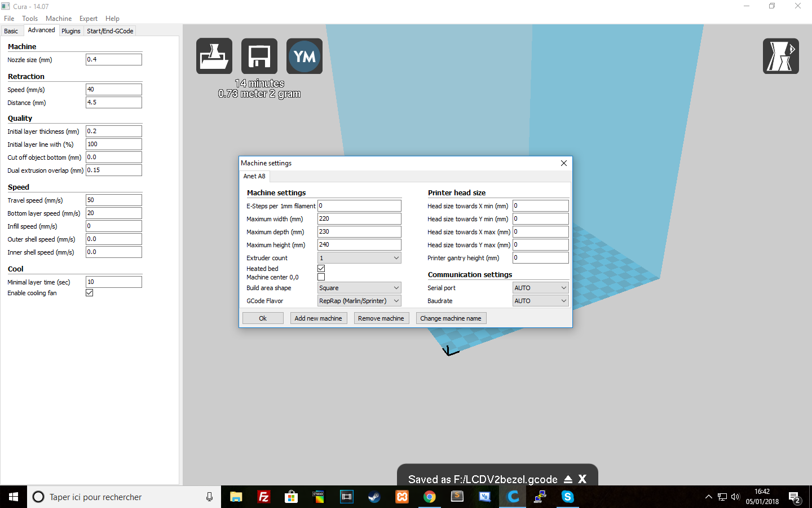Image resolution: width=812 pixels, height=508 pixels.
Task: Click the volume tray icon
Action: (x=735, y=497)
